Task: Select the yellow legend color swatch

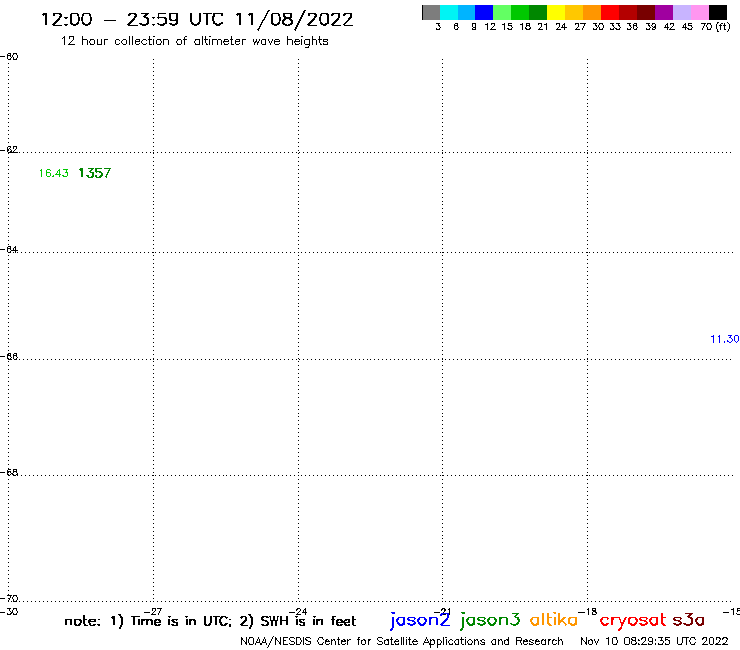Action: click(x=556, y=12)
